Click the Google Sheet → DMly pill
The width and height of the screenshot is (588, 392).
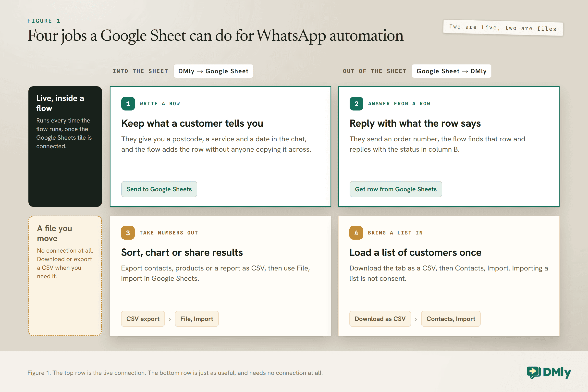pos(451,71)
